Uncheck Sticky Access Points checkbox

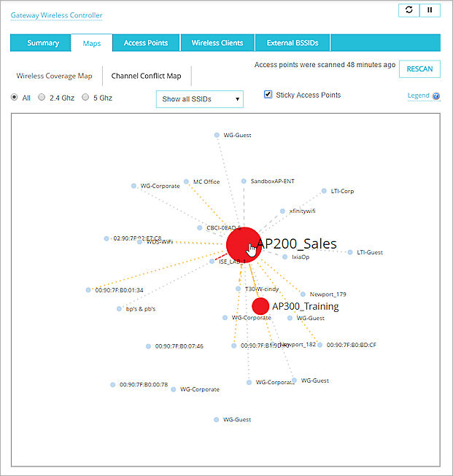pos(268,95)
